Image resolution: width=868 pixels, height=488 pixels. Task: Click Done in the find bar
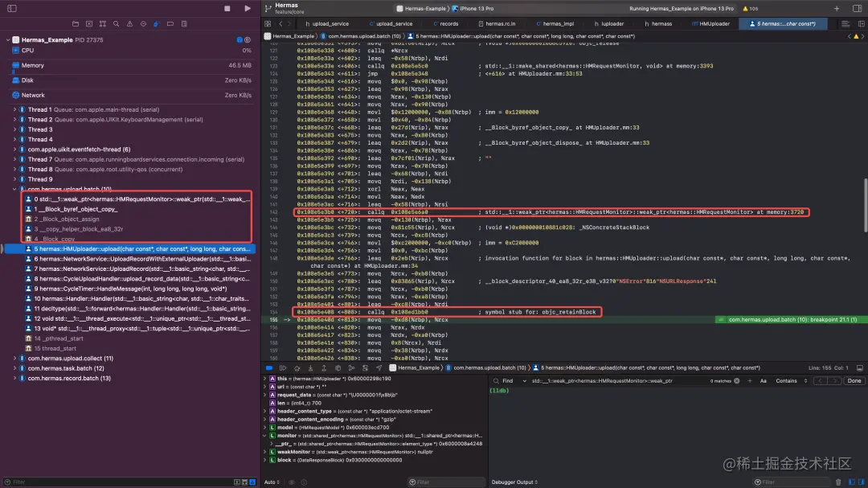click(854, 381)
